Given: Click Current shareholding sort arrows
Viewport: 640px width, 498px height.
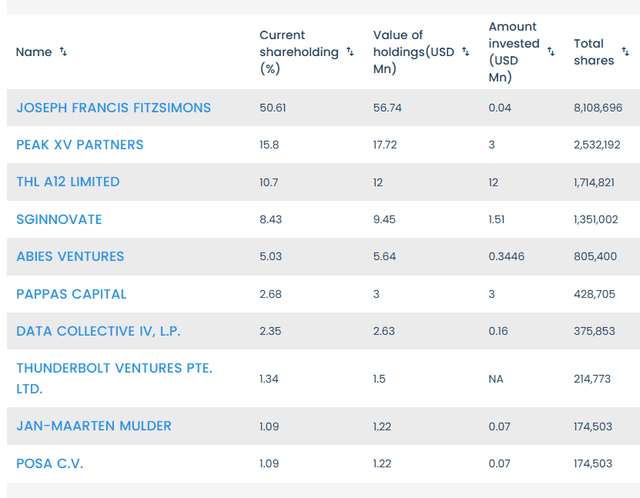Looking at the screenshot, I should point(350,52).
